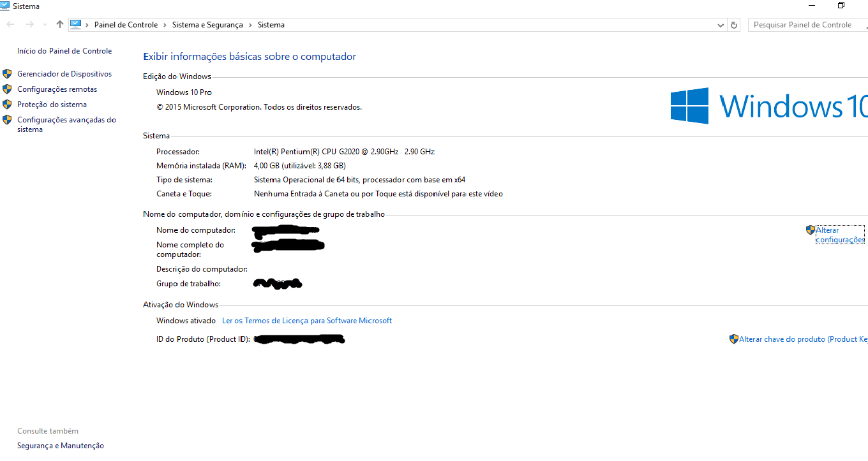Click the computer icon in address bar
This screenshot has width=868, height=461.
tap(76, 24)
